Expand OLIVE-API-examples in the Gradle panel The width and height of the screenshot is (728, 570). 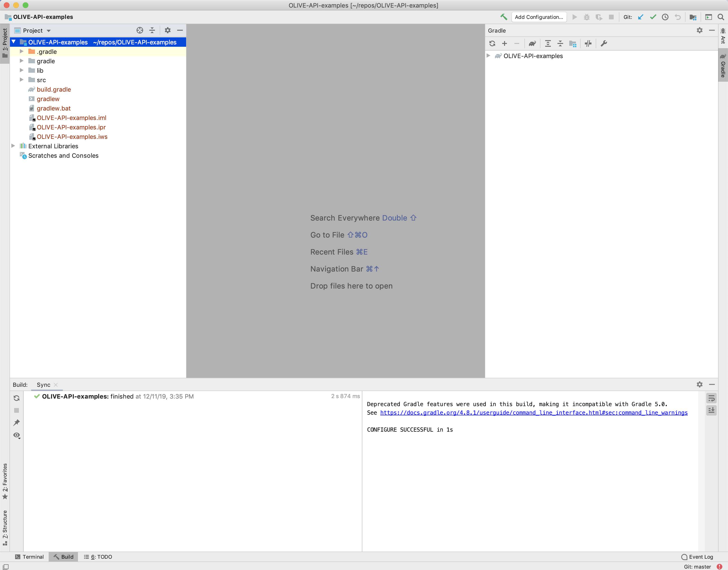point(489,56)
